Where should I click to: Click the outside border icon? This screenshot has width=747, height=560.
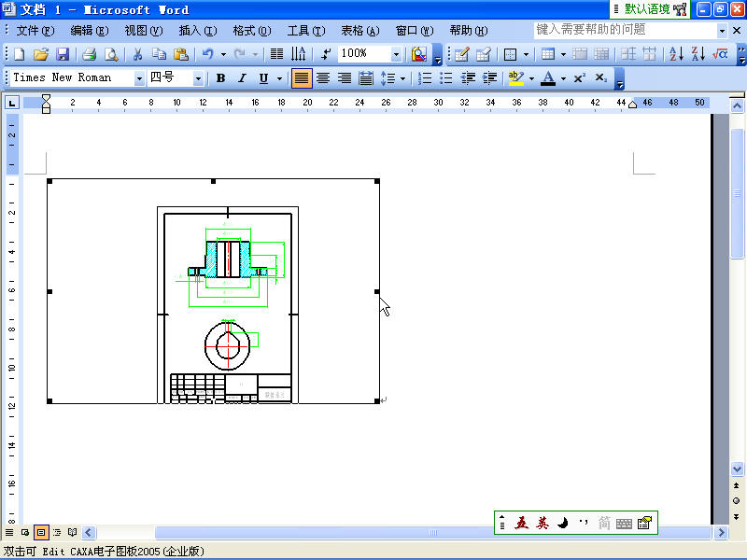click(x=510, y=54)
